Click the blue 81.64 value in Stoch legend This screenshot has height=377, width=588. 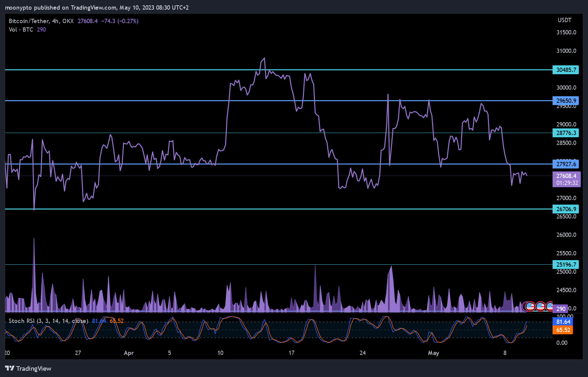(99, 321)
